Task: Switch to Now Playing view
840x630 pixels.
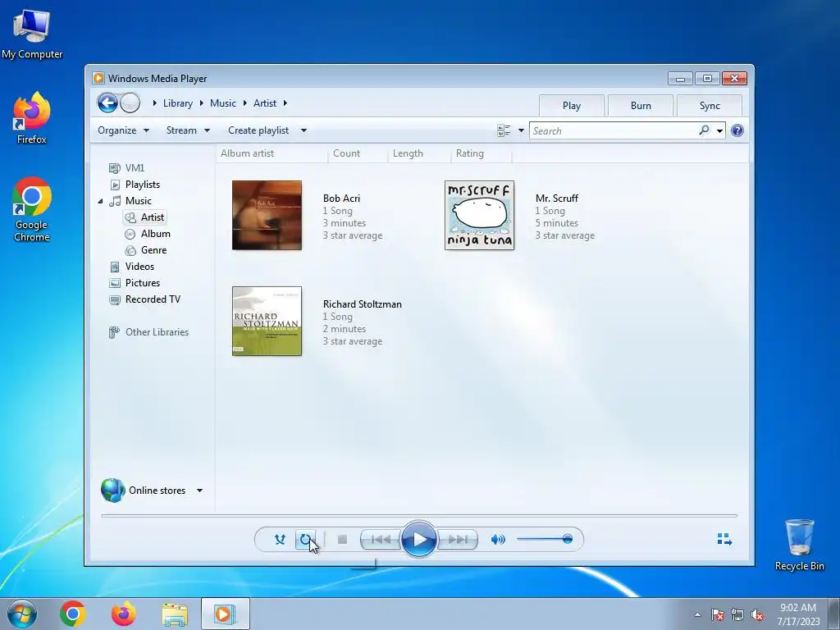Action: pyautogui.click(x=724, y=540)
